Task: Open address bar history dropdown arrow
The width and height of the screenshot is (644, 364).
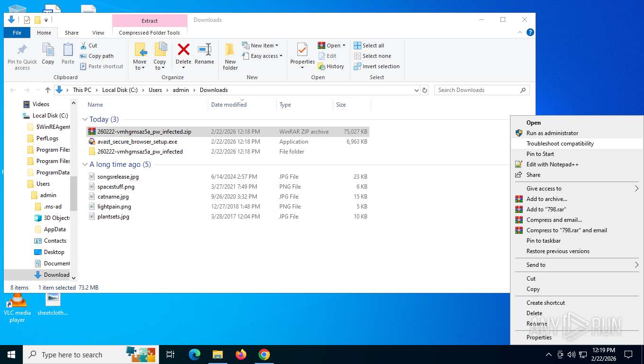Action: (x=417, y=90)
